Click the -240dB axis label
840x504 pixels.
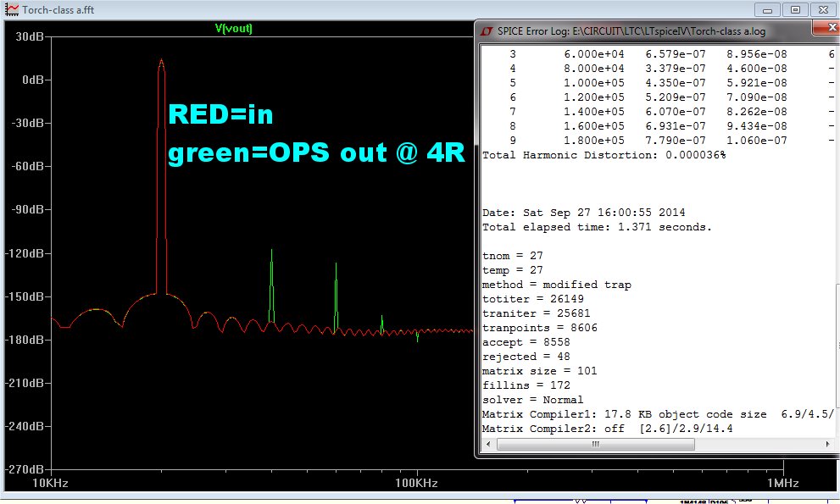25,426
